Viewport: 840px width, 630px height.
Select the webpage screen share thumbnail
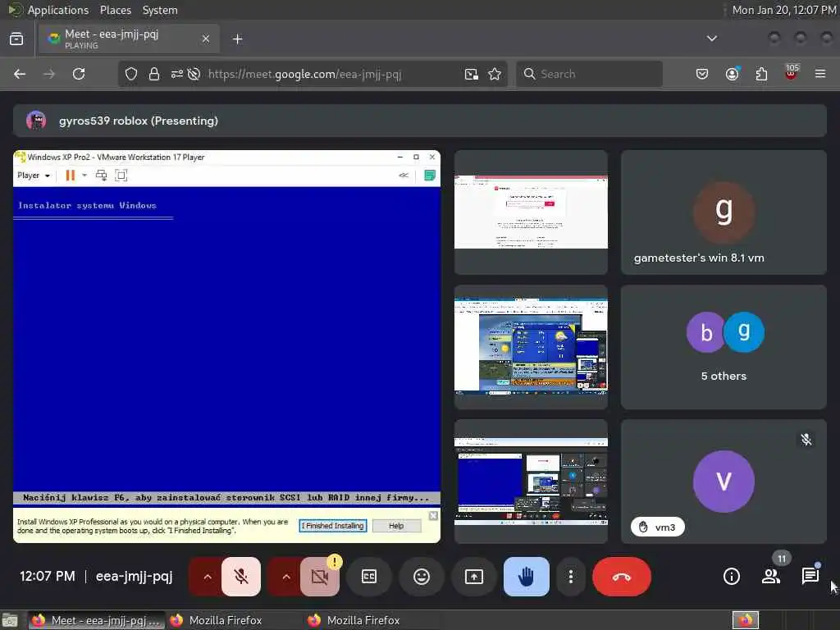tap(531, 212)
